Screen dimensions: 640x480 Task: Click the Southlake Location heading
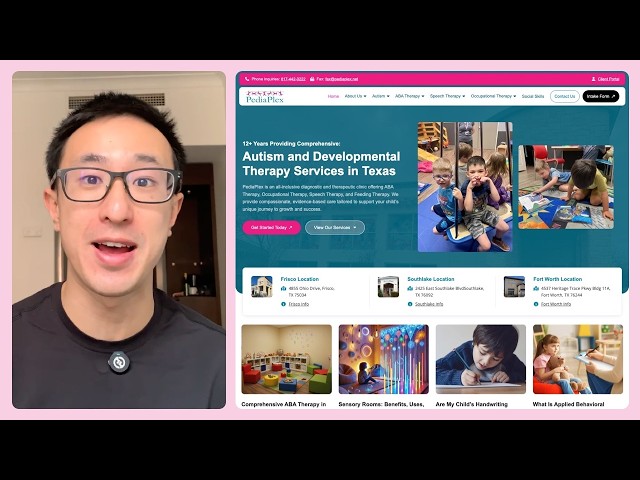tap(431, 279)
